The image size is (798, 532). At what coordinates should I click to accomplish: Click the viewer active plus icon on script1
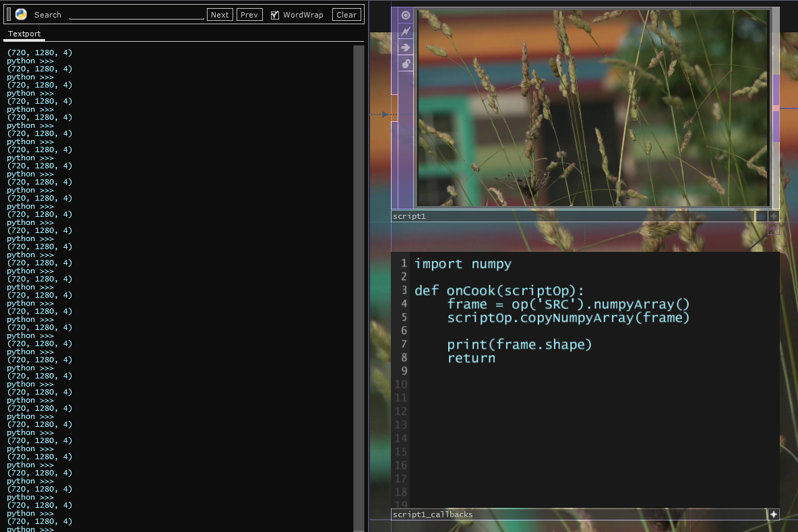click(773, 216)
